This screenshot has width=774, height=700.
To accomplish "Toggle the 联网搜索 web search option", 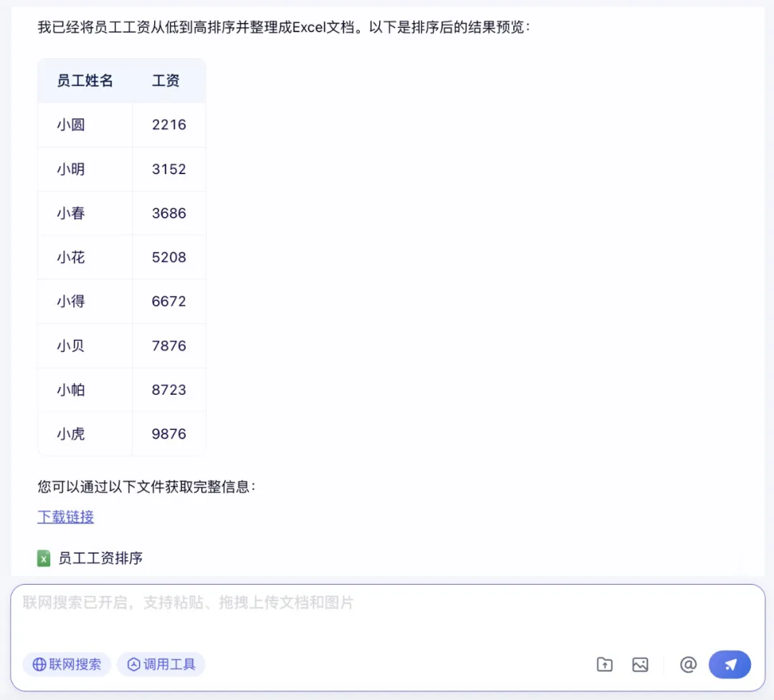I will click(67, 664).
